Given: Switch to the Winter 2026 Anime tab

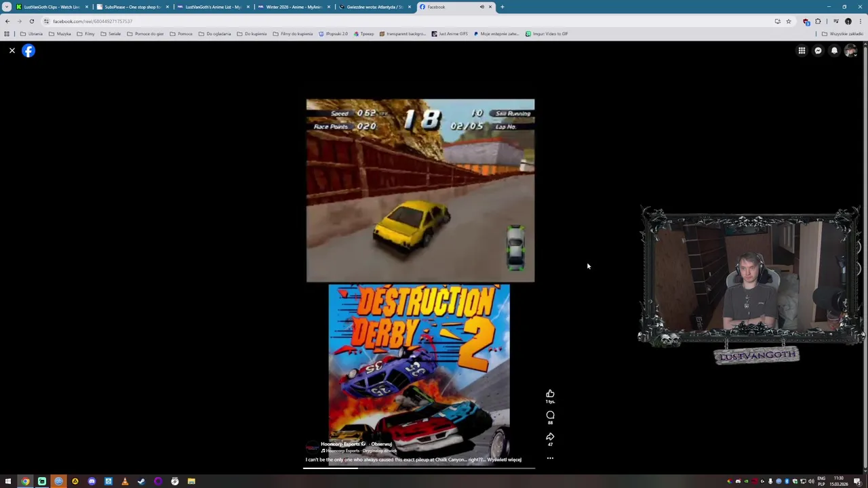Looking at the screenshot, I should 294,7.
